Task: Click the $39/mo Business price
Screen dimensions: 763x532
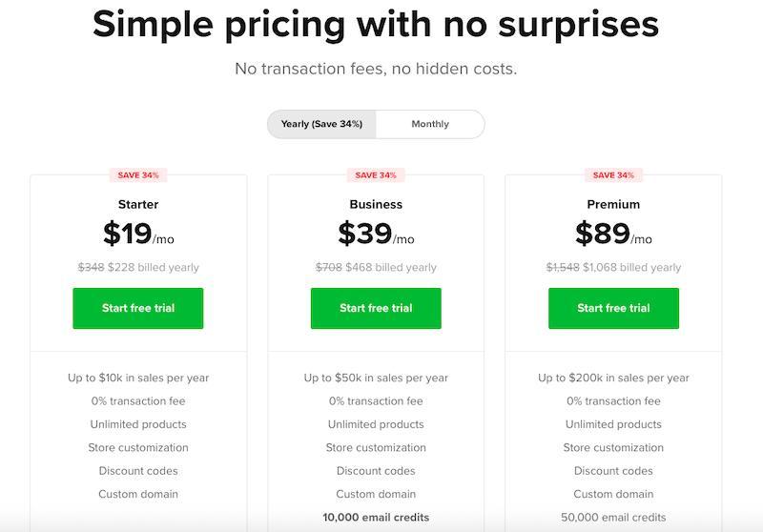Action: pos(376,235)
